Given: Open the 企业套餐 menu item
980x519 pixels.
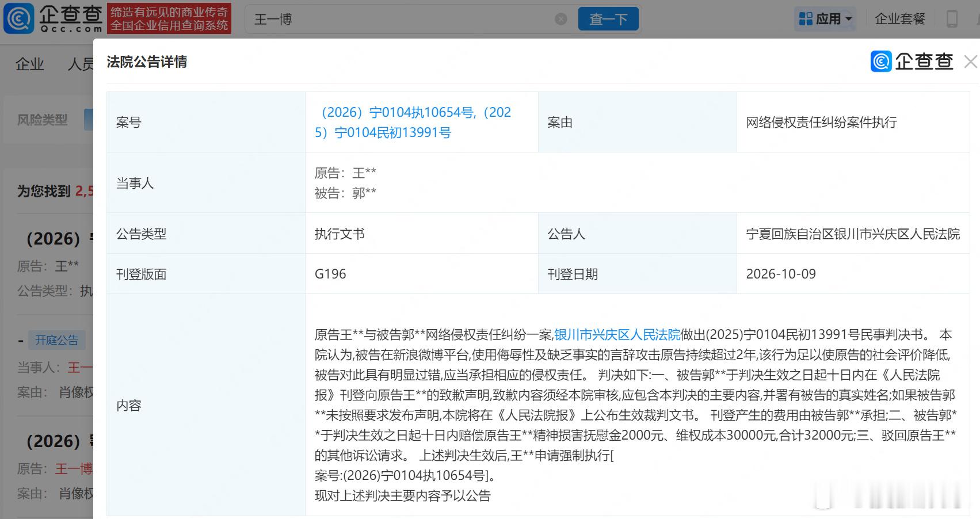Looking at the screenshot, I should [x=900, y=19].
